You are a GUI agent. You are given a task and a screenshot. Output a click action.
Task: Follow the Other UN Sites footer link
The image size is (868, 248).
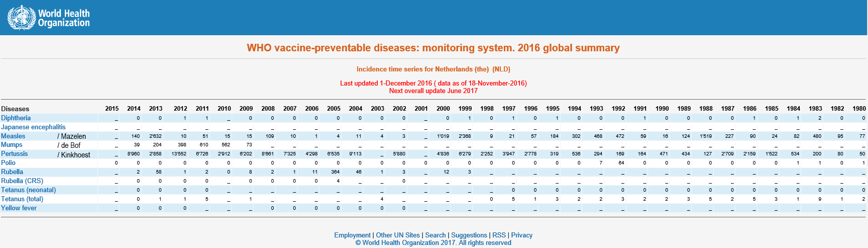[398, 235]
